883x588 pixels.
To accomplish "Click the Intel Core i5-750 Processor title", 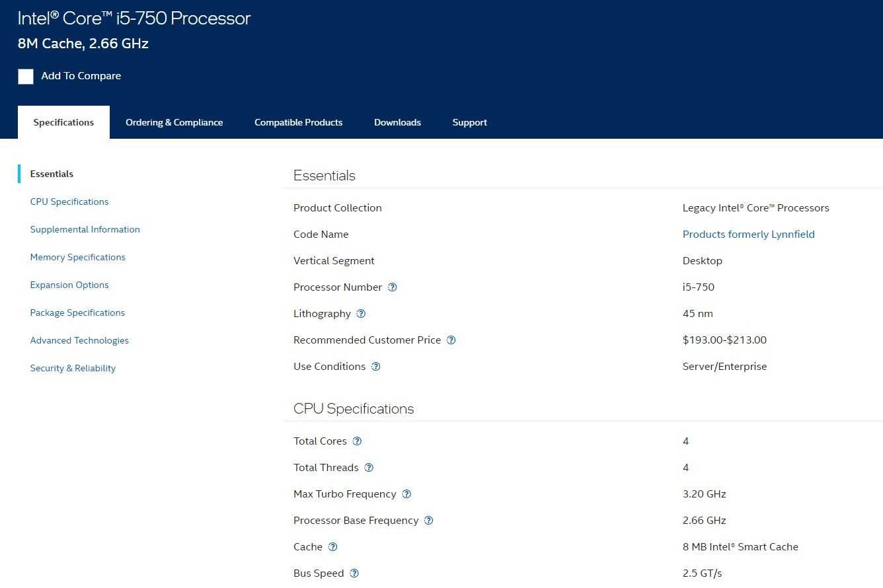I will 134,18.
